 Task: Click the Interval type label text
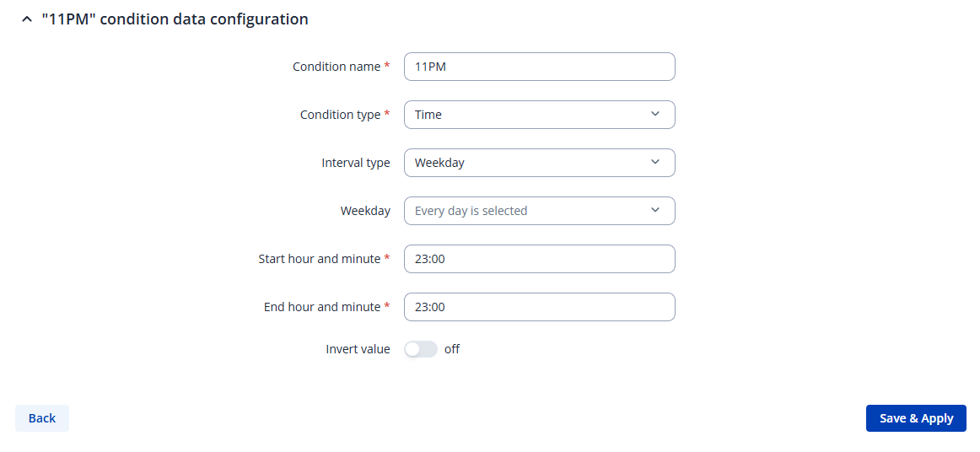tap(355, 163)
